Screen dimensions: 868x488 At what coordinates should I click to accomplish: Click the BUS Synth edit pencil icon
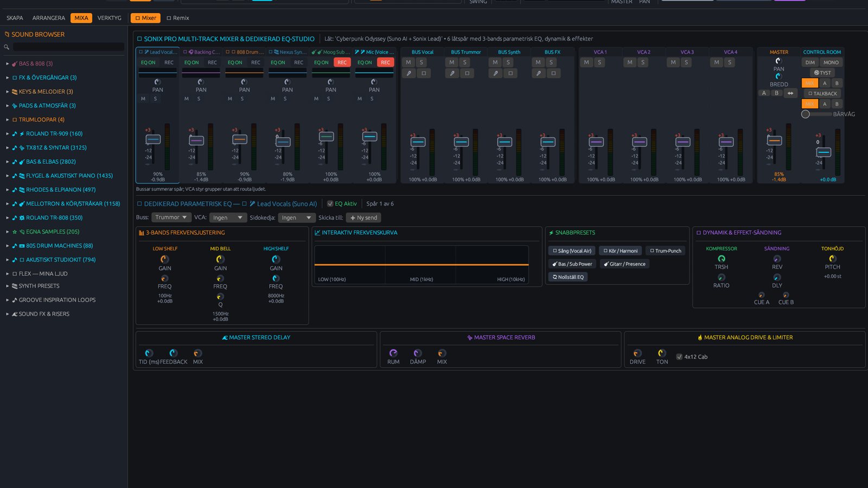(495, 73)
